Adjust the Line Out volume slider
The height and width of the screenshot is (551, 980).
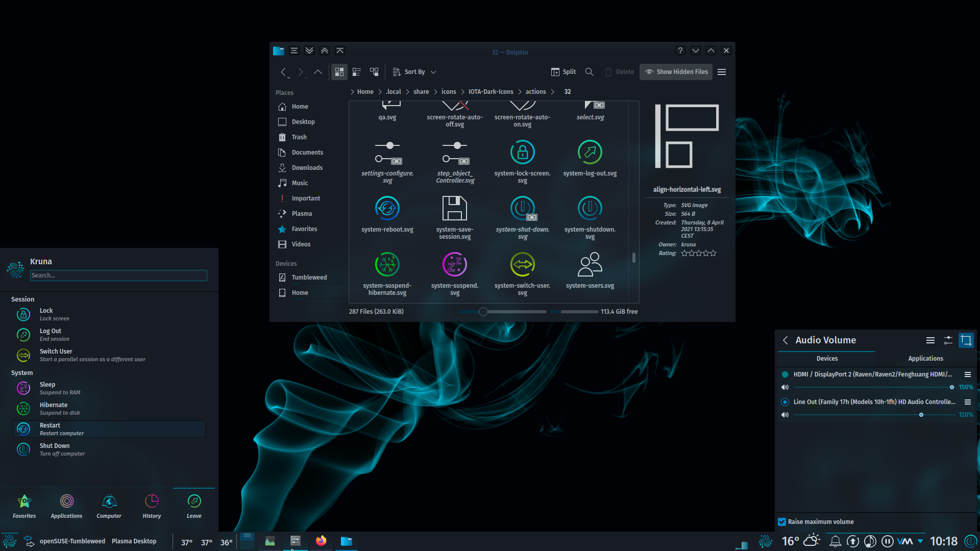874,415
